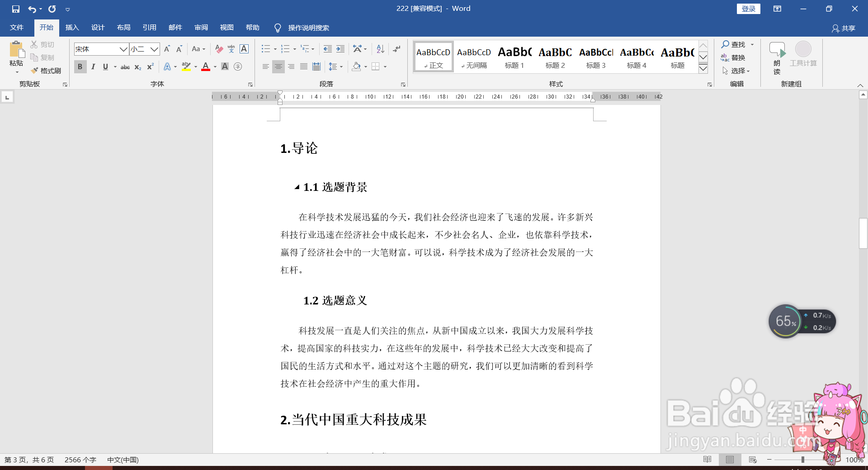Open the bullets list dropdown arrow
868x470 pixels.
pyautogui.click(x=275, y=49)
